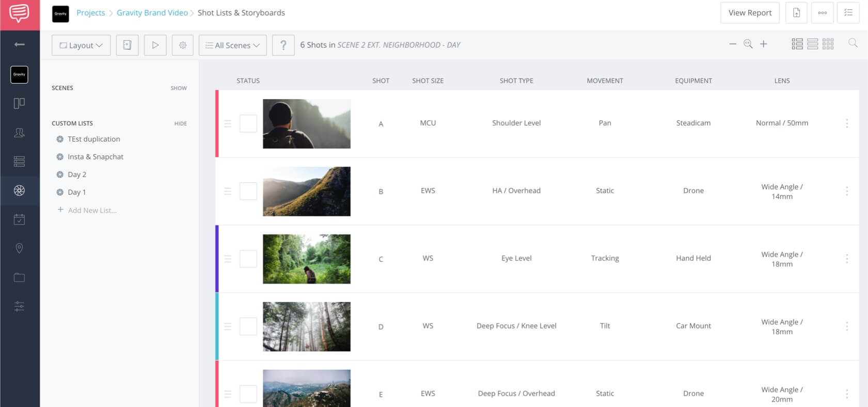The width and height of the screenshot is (868, 407).
Task: Open the Layout dropdown
Action: [x=81, y=45]
